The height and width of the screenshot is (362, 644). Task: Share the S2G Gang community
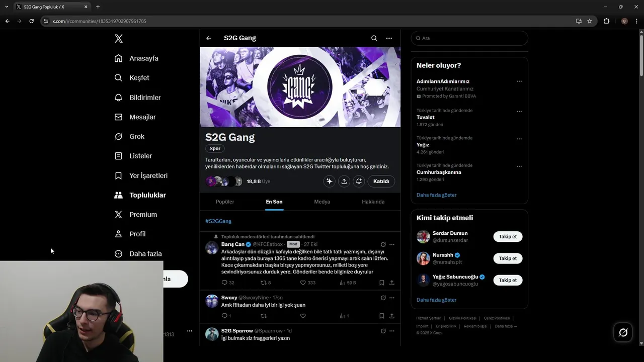point(344,182)
